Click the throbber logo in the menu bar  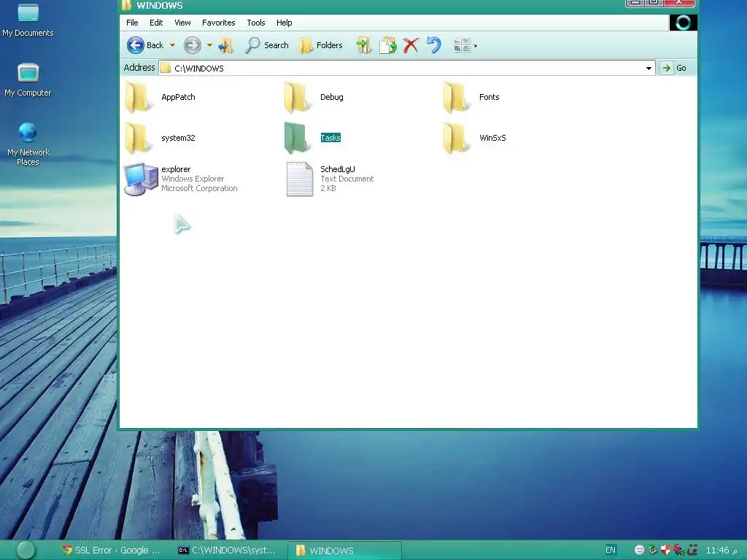(x=683, y=23)
